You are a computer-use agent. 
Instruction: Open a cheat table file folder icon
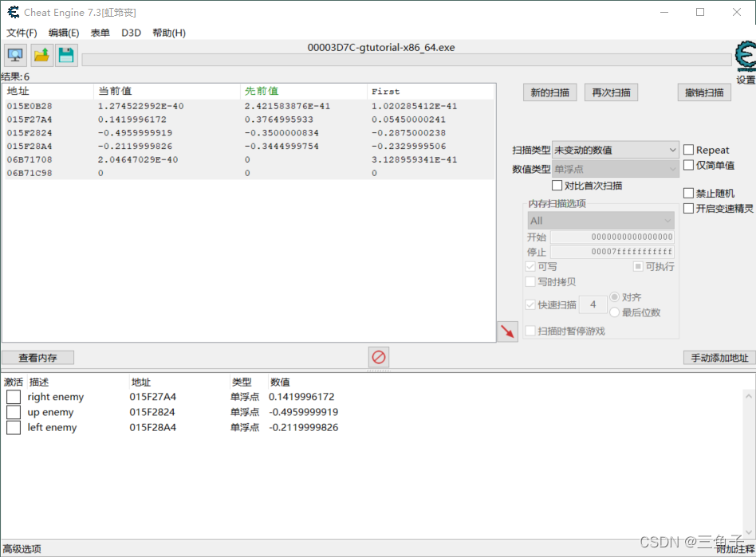pos(41,56)
